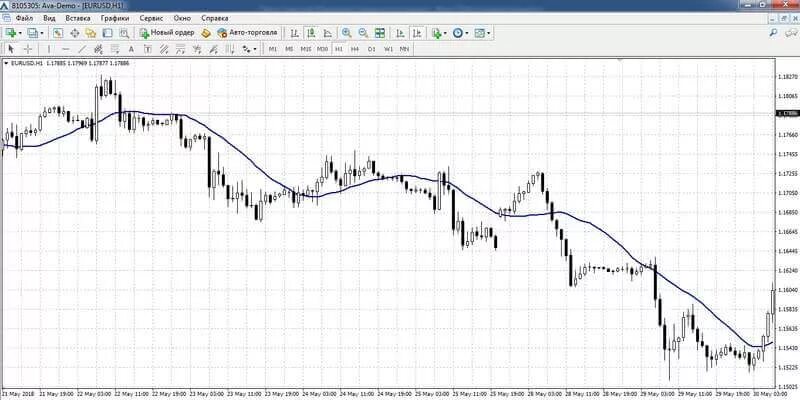Click the chart window icon beside Файл
The width and height of the screenshot is (800, 400).
[x=7, y=18]
